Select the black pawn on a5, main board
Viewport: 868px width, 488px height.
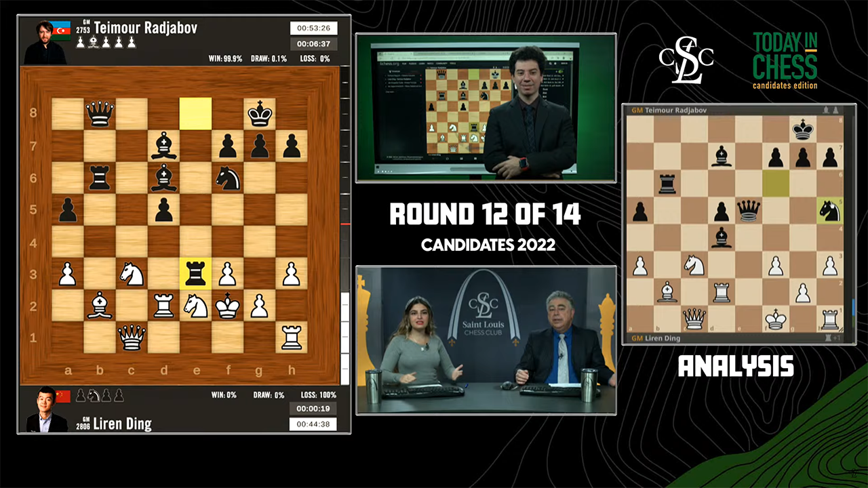point(68,209)
